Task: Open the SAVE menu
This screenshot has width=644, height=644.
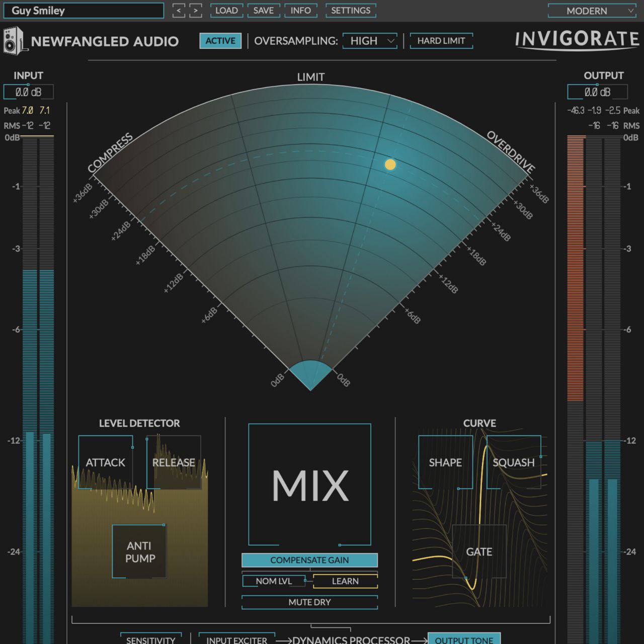Action: [x=264, y=11]
